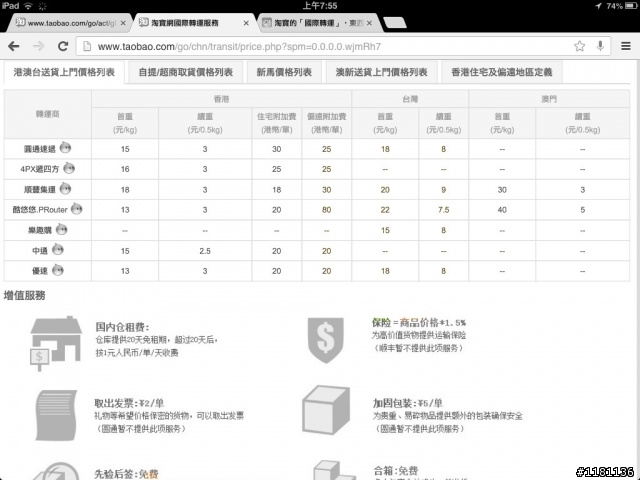Click the 保险=商品价格*1.5% heading
The image size is (640, 480).
418,322
